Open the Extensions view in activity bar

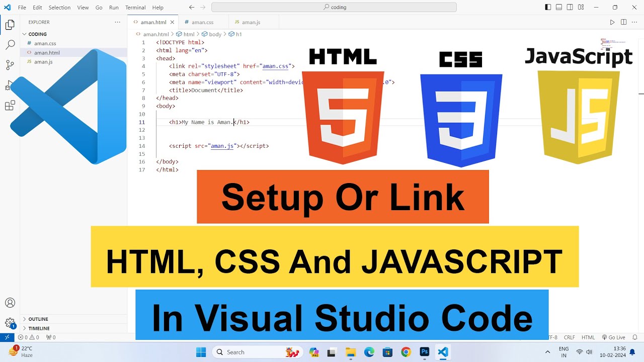click(x=10, y=106)
